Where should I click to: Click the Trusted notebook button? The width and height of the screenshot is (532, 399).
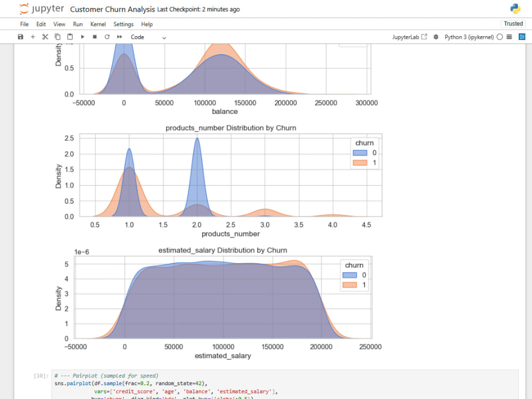tap(513, 24)
